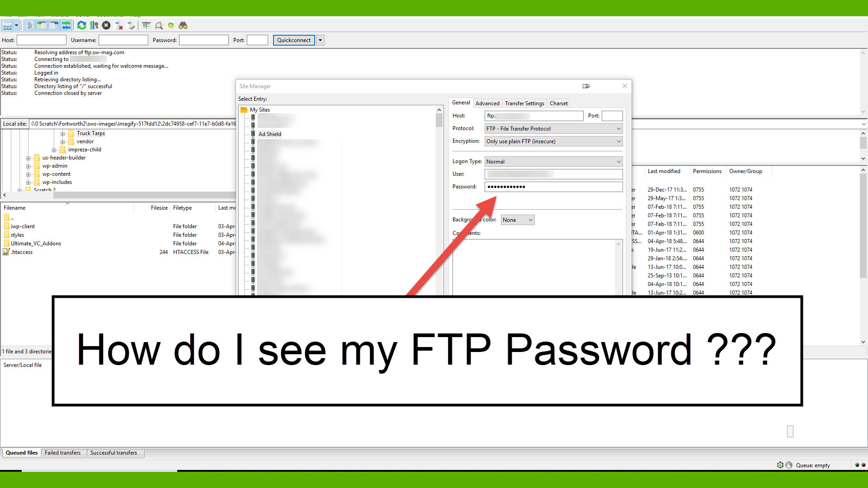
Task: Select the Advanced tab in Site Manager
Action: (x=486, y=103)
